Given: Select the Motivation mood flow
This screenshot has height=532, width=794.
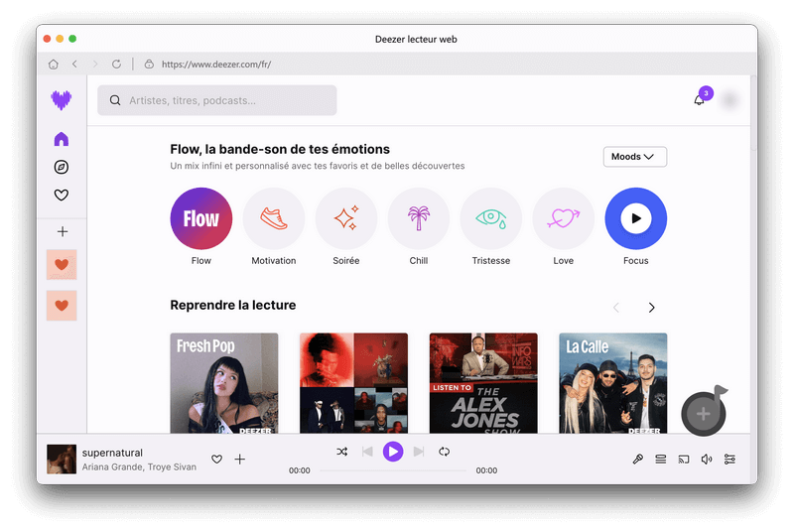Looking at the screenshot, I should click(x=273, y=218).
